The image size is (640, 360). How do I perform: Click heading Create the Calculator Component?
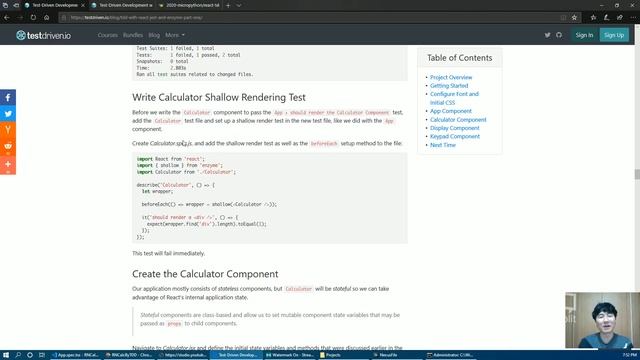click(x=205, y=274)
